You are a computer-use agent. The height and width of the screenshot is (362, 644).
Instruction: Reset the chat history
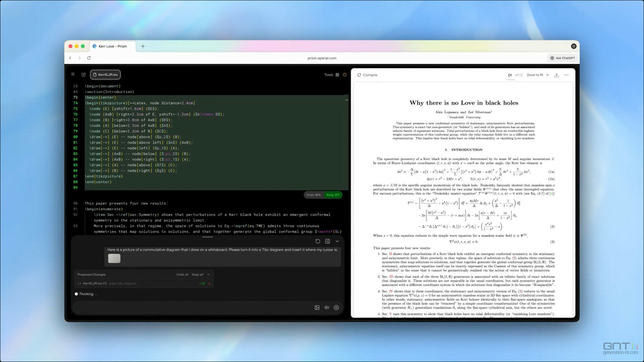(318, 241)
